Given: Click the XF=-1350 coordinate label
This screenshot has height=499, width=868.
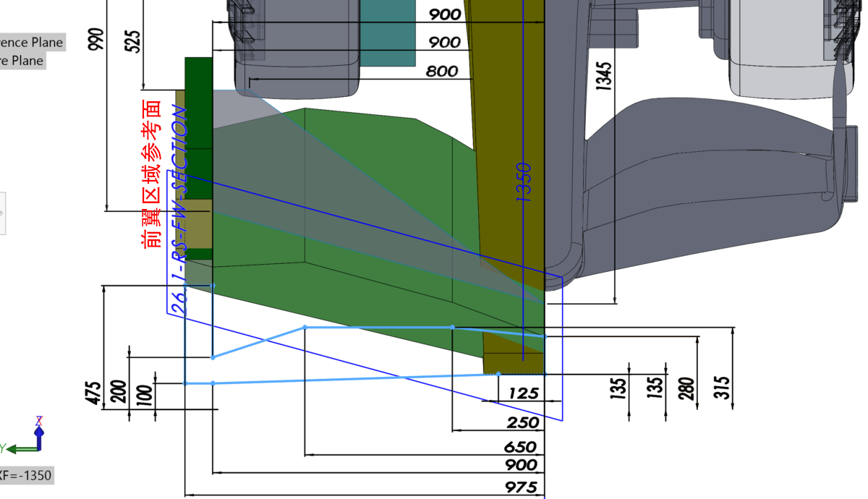Looking at the screenshot, I should [26, 475].
